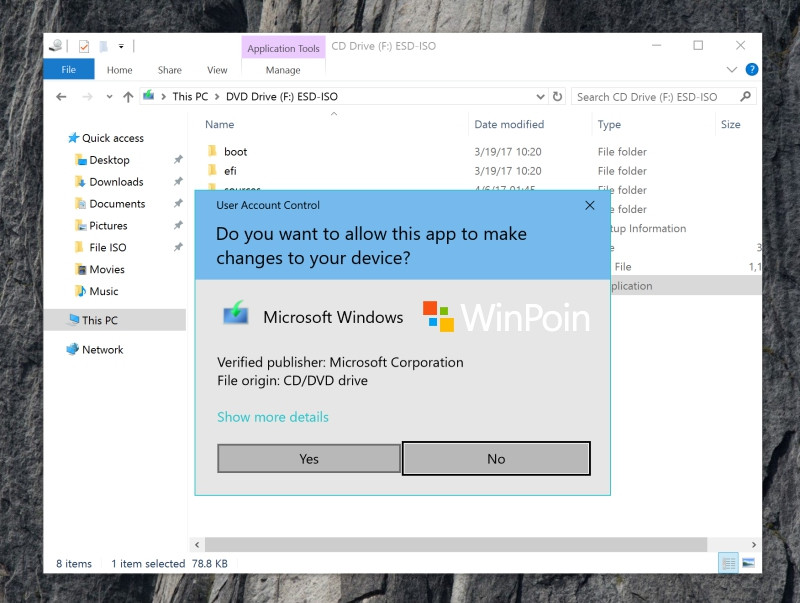
Task: Open the recent locations dropdown
Action: [109, 96]
